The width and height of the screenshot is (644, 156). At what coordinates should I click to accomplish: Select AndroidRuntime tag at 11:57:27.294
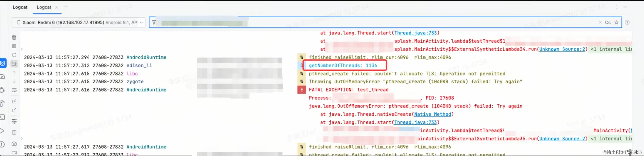tap(146, 57)
